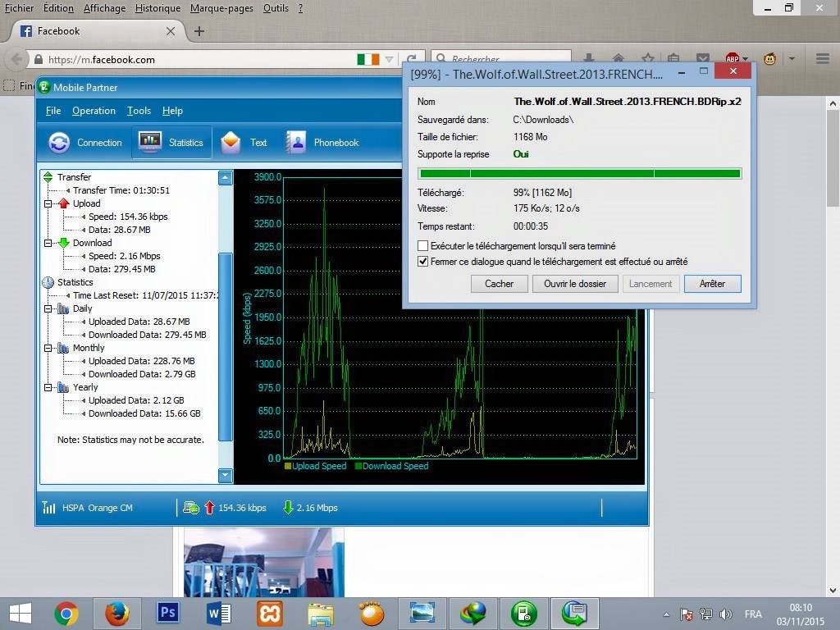Open a new Firefox tab
The width and height of the screenshot is (840, 630).
[199, 31]
